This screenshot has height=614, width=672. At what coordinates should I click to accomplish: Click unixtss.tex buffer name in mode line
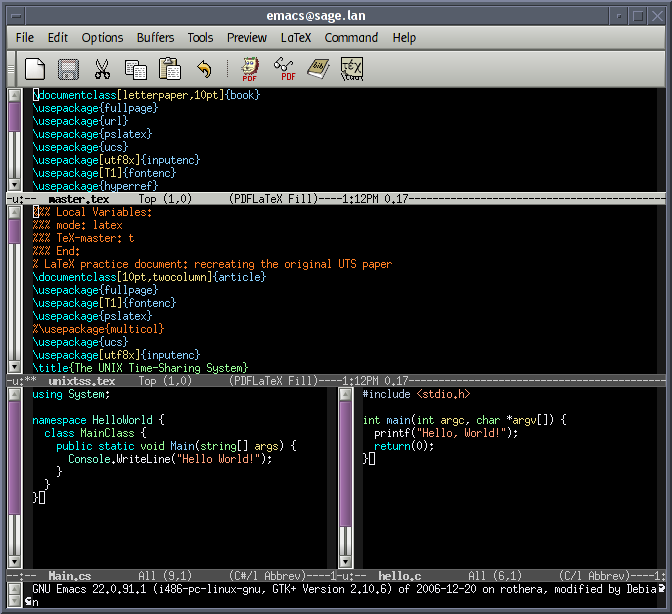tap(81, 381)
